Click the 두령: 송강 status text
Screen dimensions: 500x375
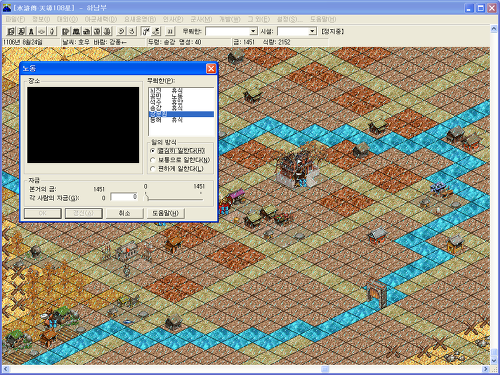(161, 42)
